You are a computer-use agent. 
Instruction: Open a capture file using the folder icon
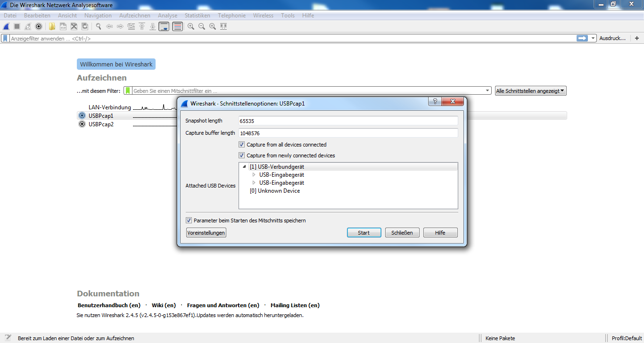click(x=52, y=27)
